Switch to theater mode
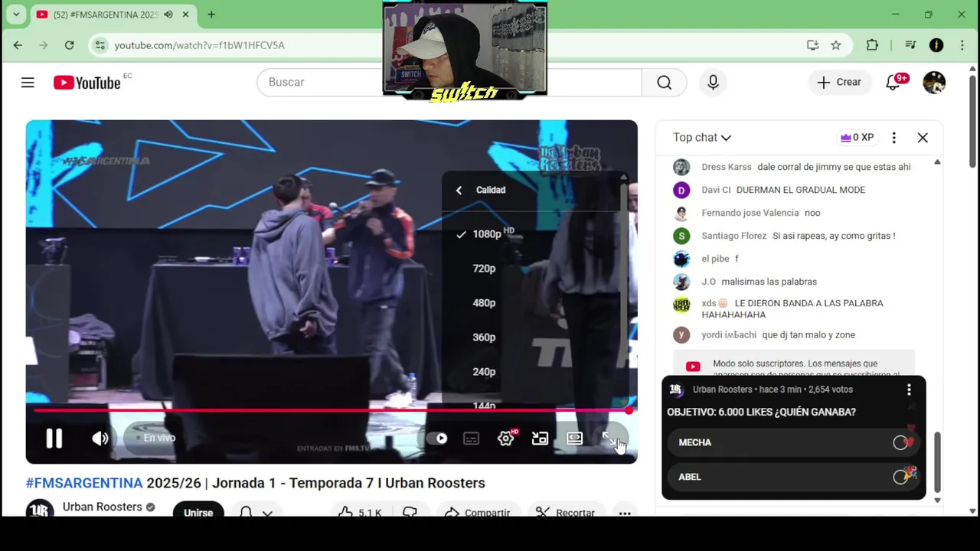 [575, 439]
